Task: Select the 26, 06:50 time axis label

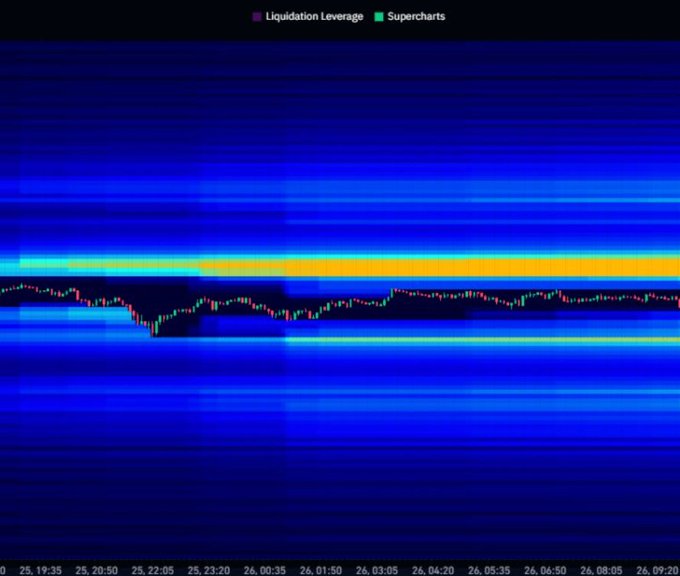Action: click(545, 570)
